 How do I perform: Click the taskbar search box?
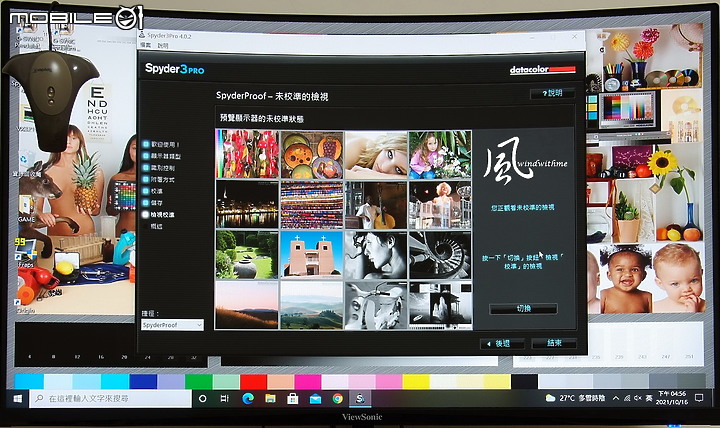(x=111, y=399)
